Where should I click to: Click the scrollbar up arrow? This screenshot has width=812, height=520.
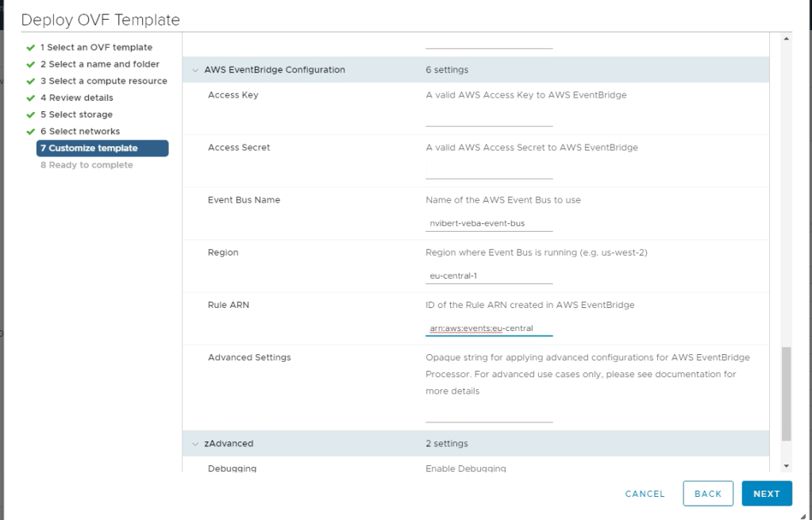point(786,39)
